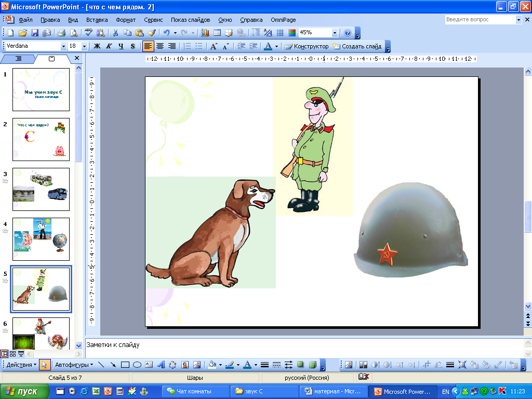Create a new blank presentation
This screenshot has height=399, width=532.
click(10, 33)
